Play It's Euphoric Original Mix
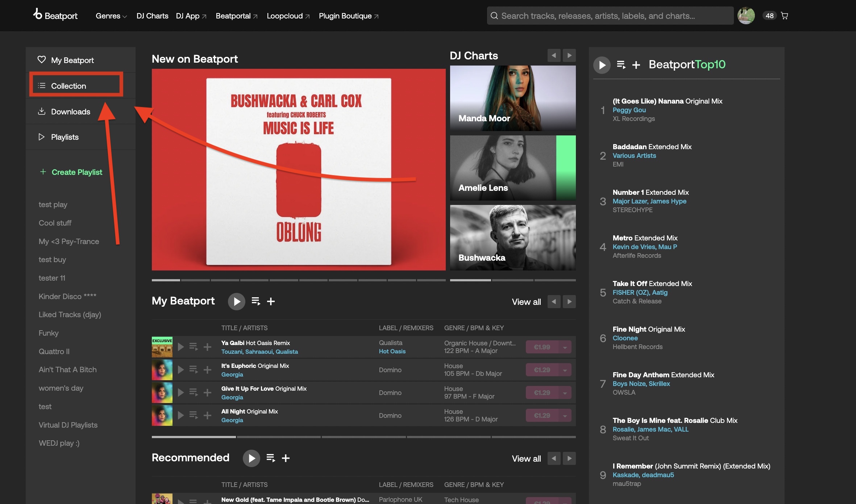This screenshot has height=504, width=856. [180, 370]
